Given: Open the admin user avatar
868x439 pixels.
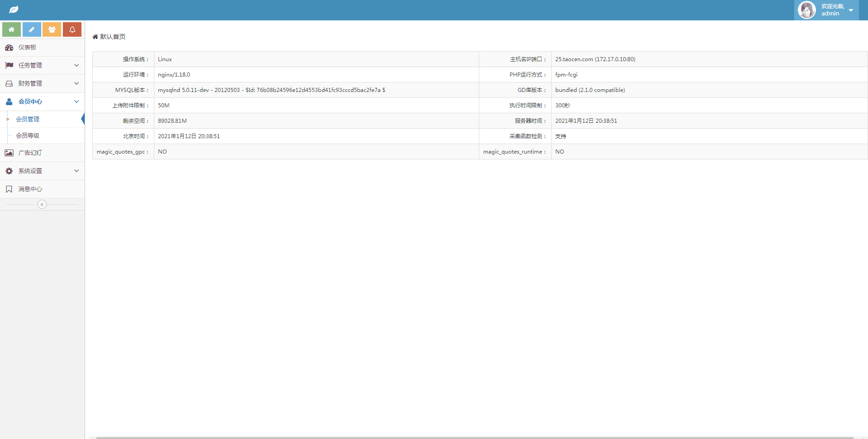Looking at the screenshot, I should [x=806, y=10].
